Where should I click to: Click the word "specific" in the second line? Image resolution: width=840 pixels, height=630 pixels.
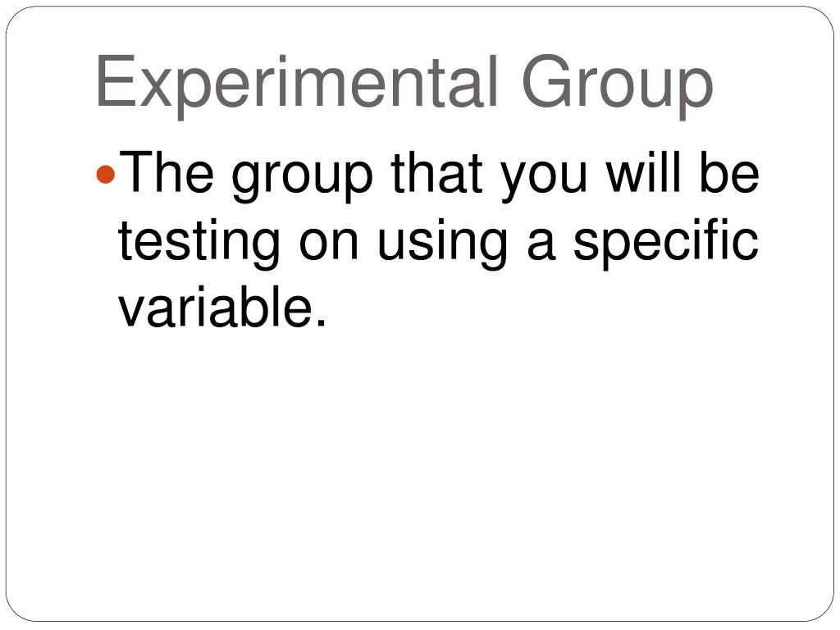666,244
